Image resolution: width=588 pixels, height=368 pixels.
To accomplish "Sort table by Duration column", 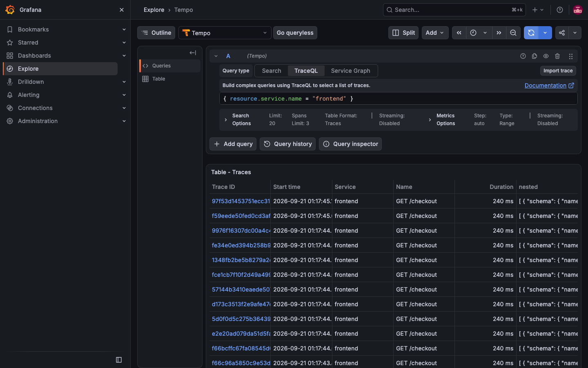I will click(501, 187).
